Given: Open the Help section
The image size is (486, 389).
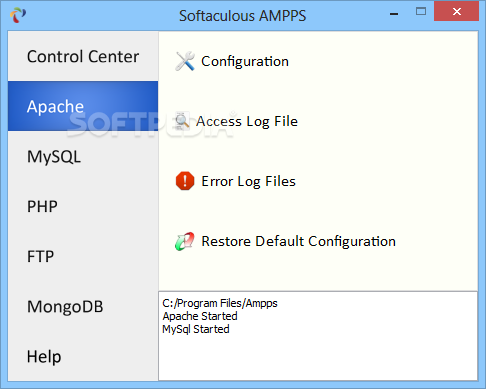Looking at the screenshot, I should click(x=83, y=356).
